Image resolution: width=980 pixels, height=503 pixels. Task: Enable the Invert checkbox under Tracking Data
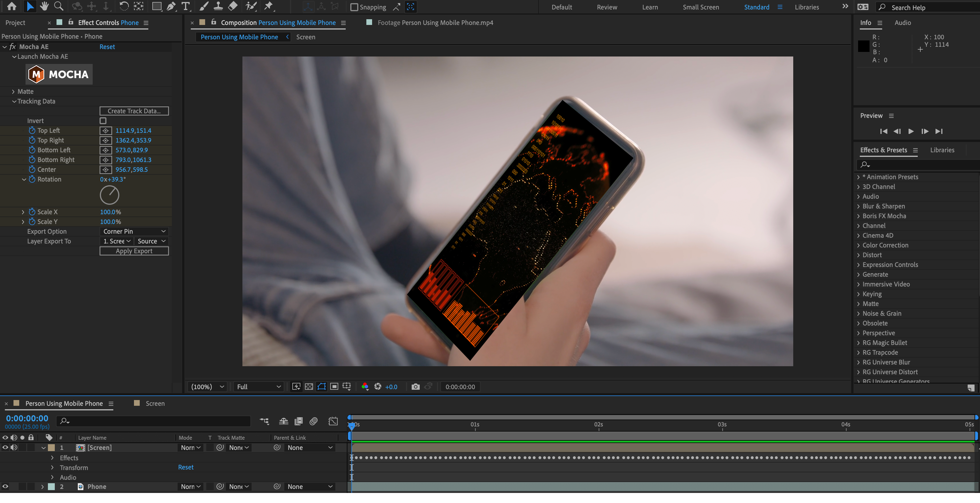pyautogui.click(x=103, y=120)
